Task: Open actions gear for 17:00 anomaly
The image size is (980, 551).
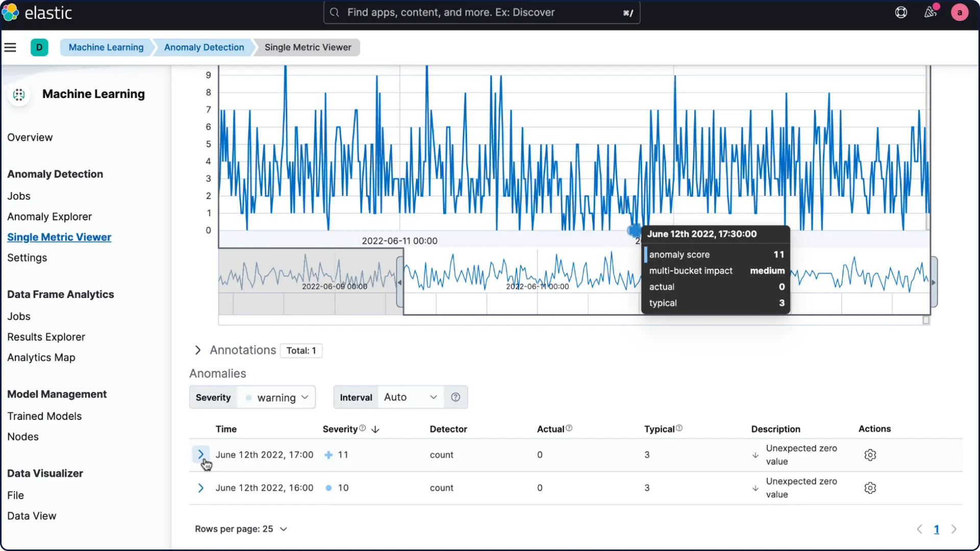Action: [870, 455]
